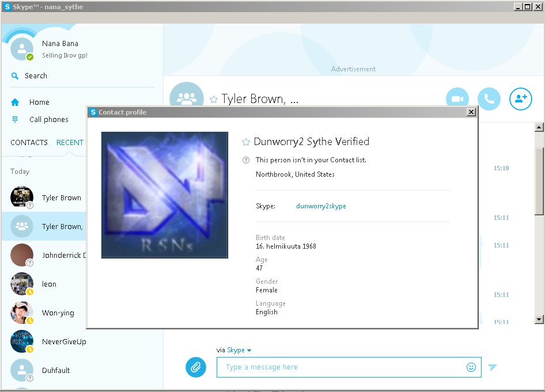
Task: Click the Home house icon
Action: pyautogui.click(x=15, y=102)
